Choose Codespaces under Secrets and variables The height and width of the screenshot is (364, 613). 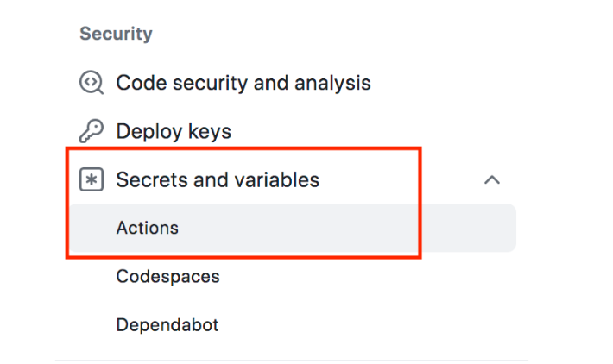[167, 277]
